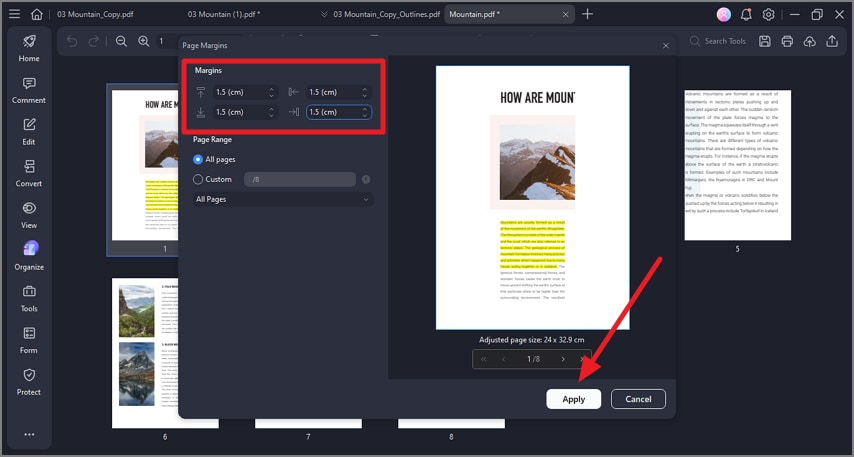This screenshot has width=854, height=457.
Task: Click the Apply button
Action: tap(574, 399)
